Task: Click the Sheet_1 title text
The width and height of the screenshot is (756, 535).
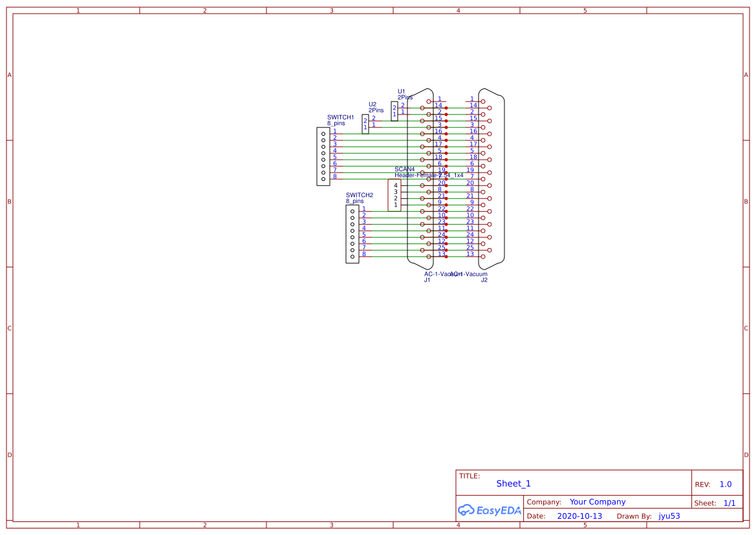Action: pos(513,483)
